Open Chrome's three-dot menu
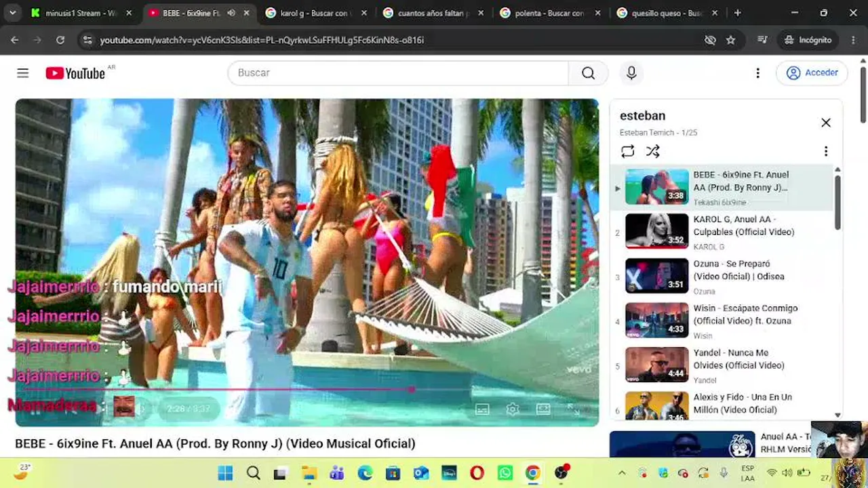Viewport: 868px width, 488px height. [x=853, y=40]
